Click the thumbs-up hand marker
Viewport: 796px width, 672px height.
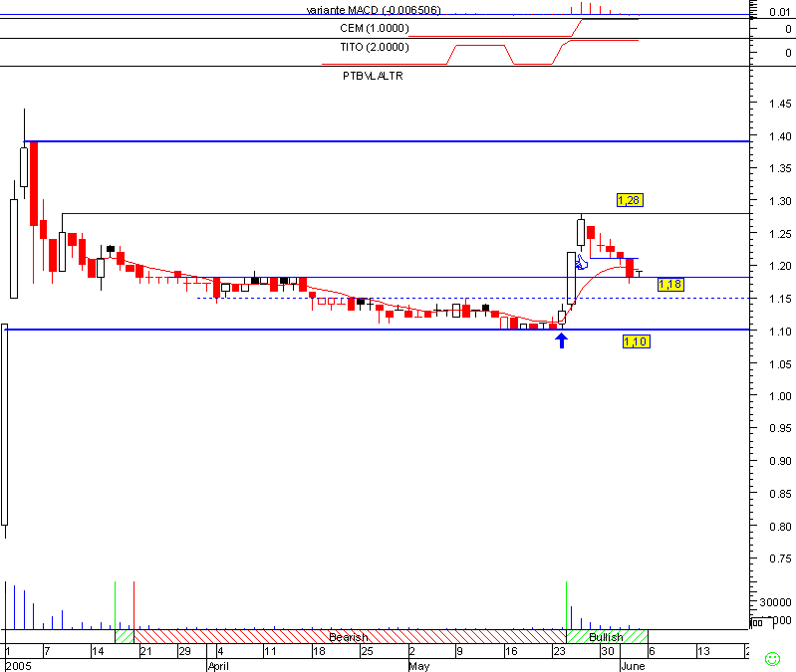[581, 262]
